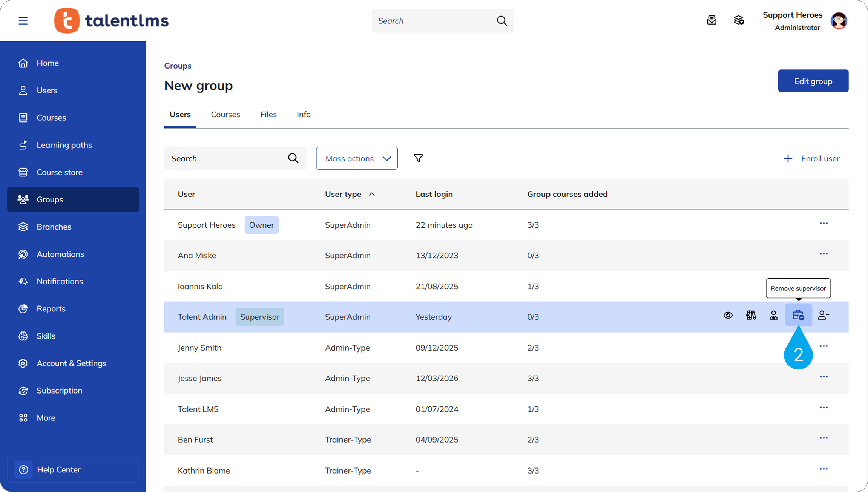Click the user name Ioannis Kala
This screenshot has width=868, height=492.
coord(200,287)
